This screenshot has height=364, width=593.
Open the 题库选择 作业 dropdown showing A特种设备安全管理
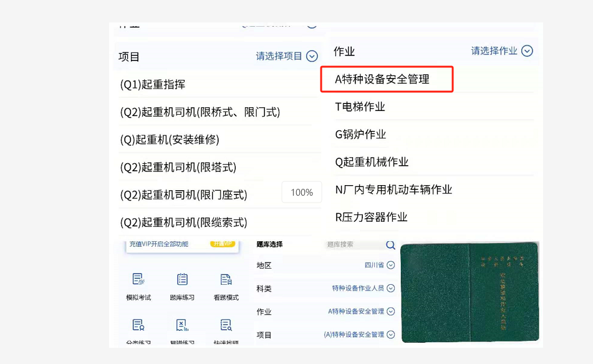[x=362, y=311]
